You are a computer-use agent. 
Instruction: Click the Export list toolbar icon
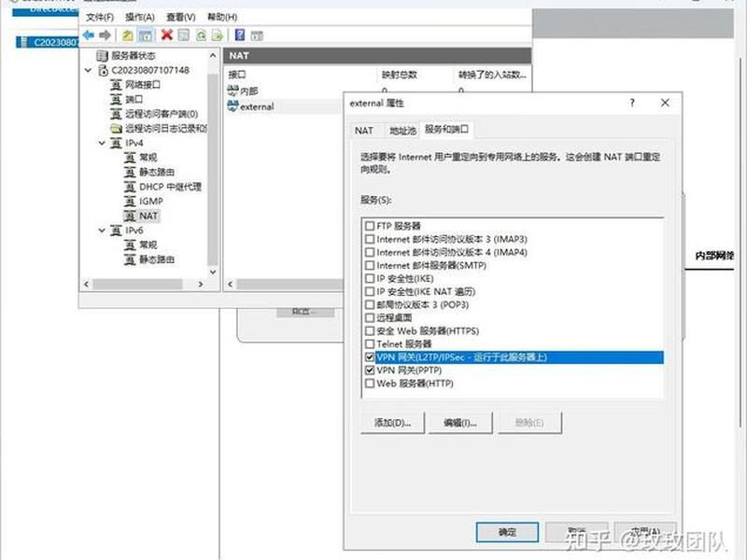218,35
